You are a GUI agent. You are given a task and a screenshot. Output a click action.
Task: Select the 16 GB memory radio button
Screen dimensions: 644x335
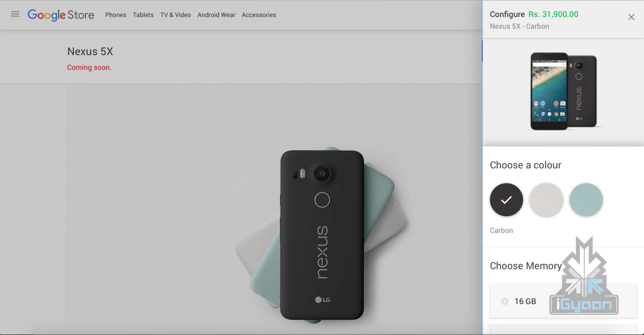(505, 301)
